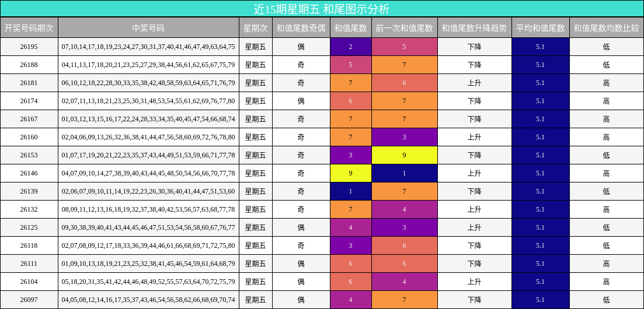644x309 pixels.
Task: Select draw period 26139
Action: pos(29,191)
